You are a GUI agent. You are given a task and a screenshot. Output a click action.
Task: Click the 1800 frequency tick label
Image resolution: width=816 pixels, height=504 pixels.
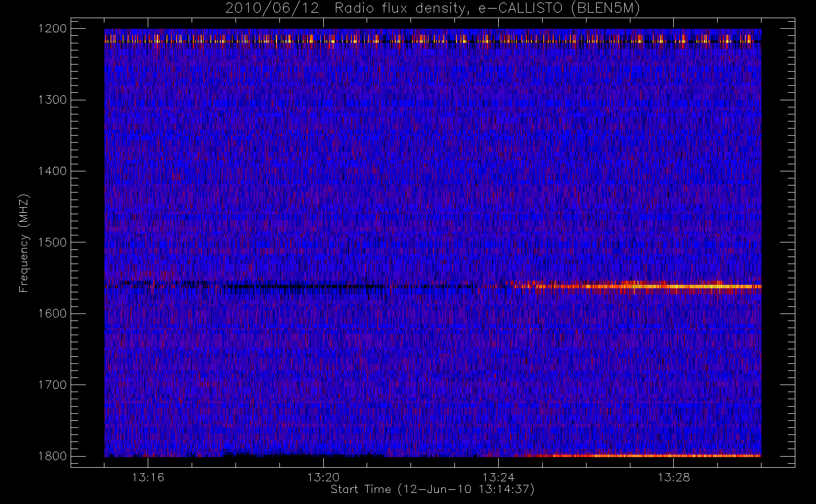(x=52, y=456)
